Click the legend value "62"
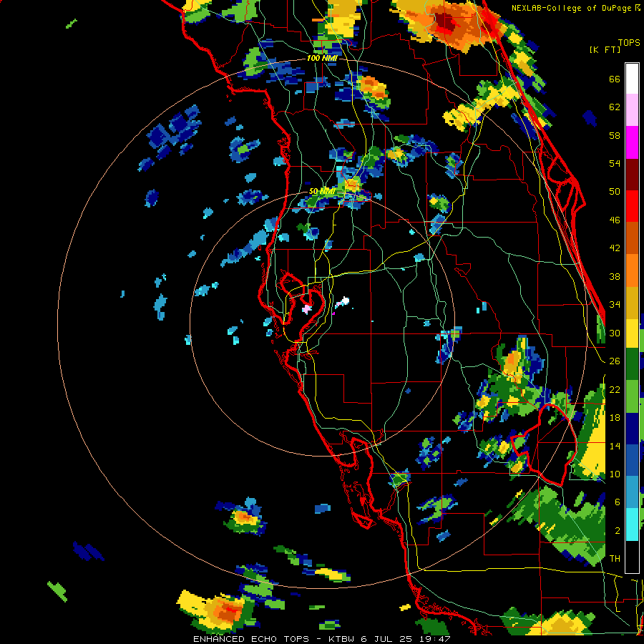This screenshot has height=644, width=644. coord(615,107)
